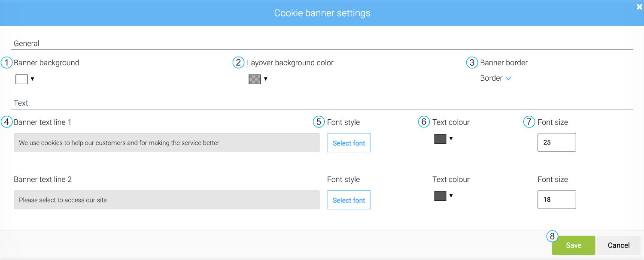Image resolution: width=644 pixels, height=260 pixels.
Task: Cancel the cookie banner changes
Action: pos(619,245)
